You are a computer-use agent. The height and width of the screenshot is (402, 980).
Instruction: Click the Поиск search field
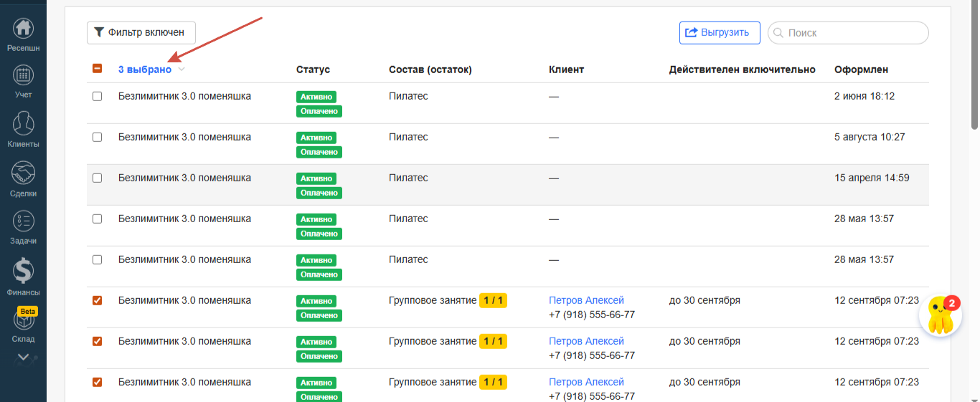pyautogui.click(x=854, y=33)
